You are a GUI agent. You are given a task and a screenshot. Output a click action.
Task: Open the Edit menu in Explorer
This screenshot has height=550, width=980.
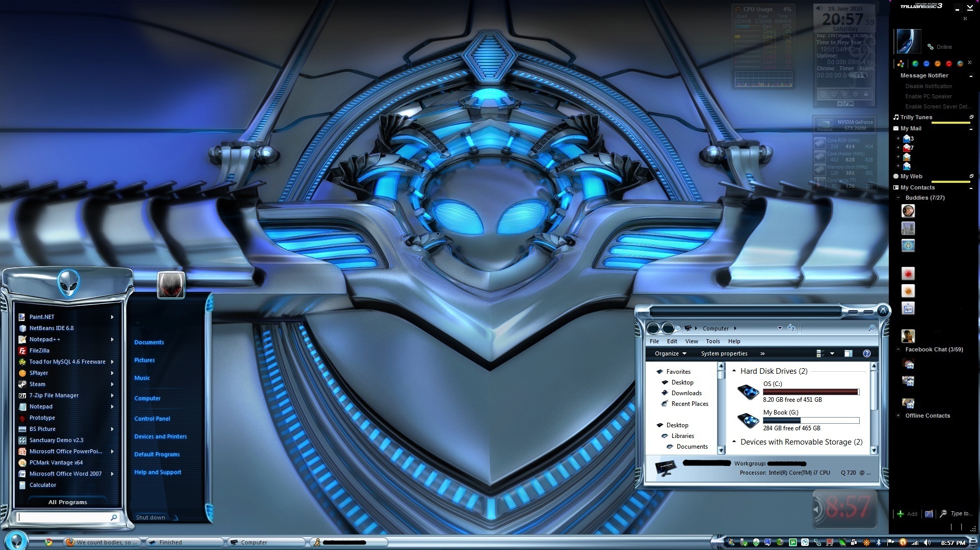pyautogui.click(x=672, y=341)
